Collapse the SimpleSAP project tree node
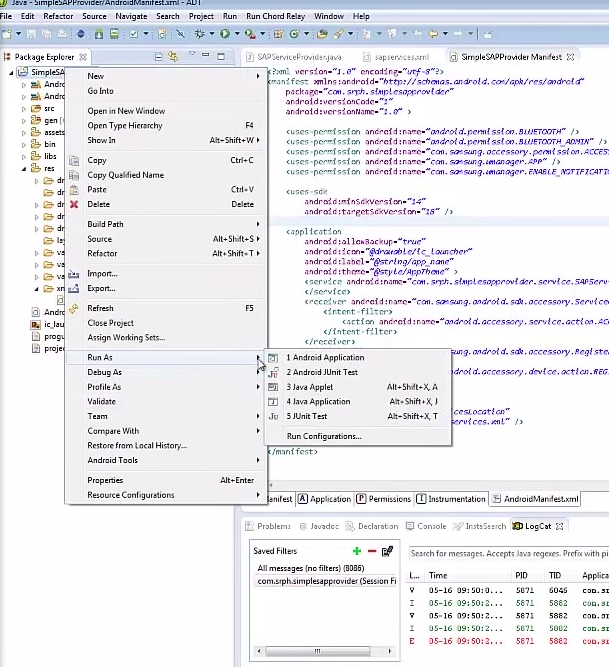609x667 pixels. 11,73
